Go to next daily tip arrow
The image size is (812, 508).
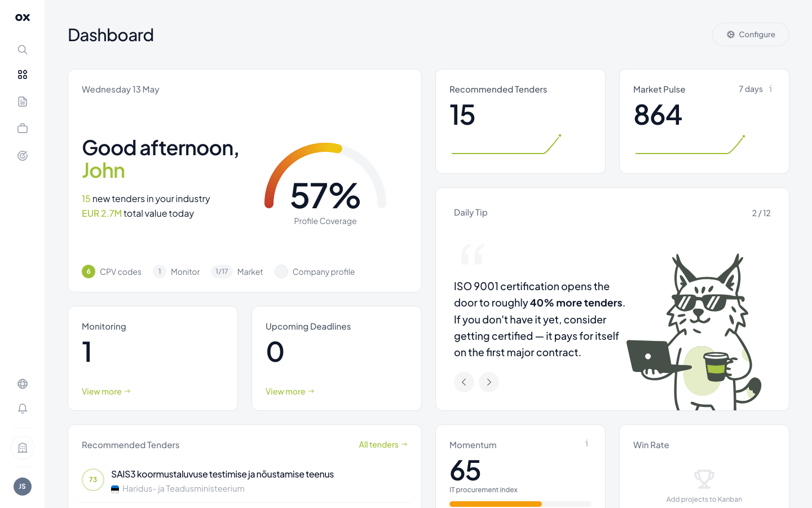click(489, 382)
